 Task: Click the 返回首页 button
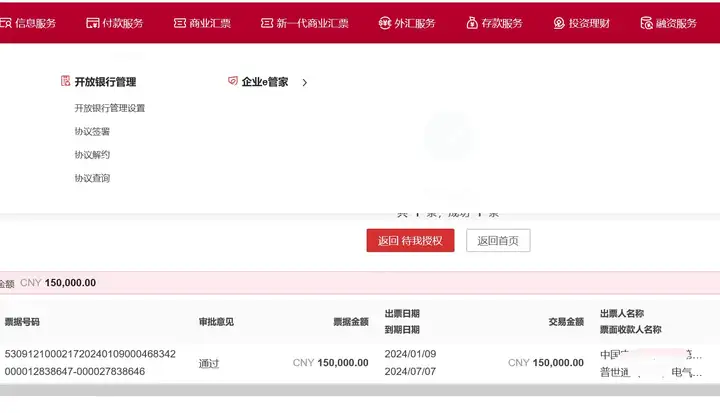pos(498,240)
